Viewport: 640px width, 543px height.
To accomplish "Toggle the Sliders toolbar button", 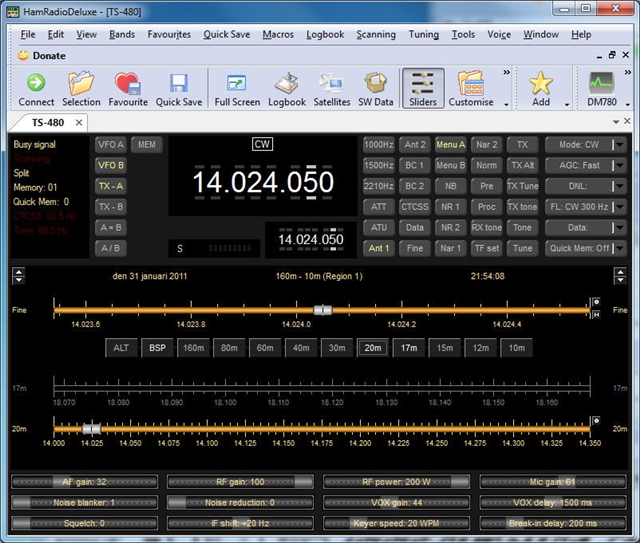I will 423,88.
